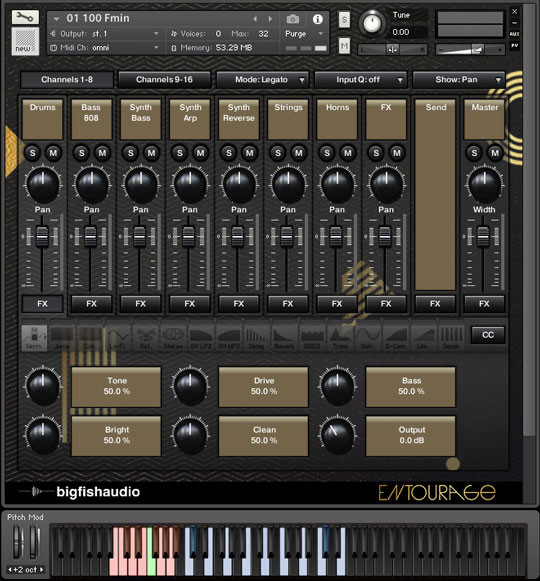This screenshot has height=581, width=540.
Task: Expand the instrument name dropdown arrow
Action: click(56, 19)
